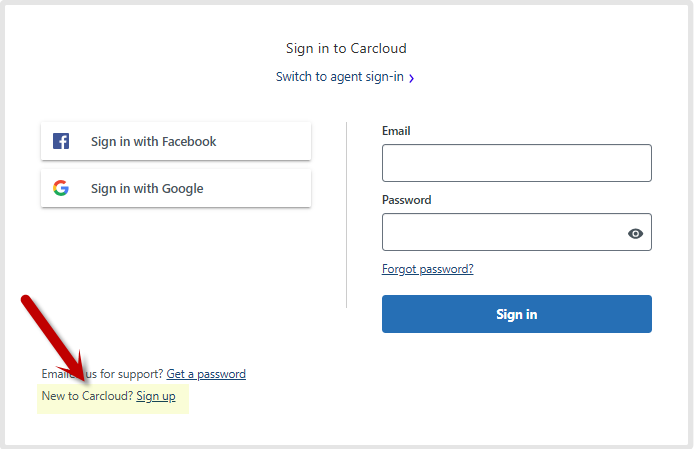Open the Get a password link
694x449 pixels.
(206, 374)
